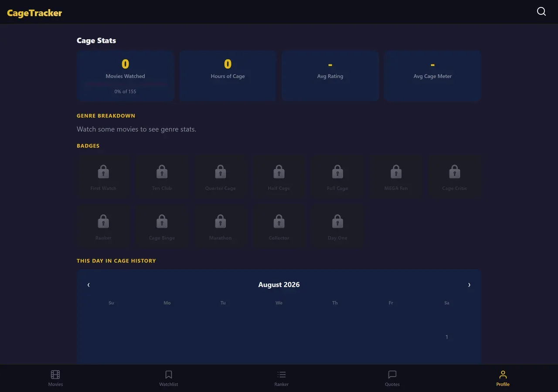Click "Watch some movies to see genre stats."

tap(136, 129)
